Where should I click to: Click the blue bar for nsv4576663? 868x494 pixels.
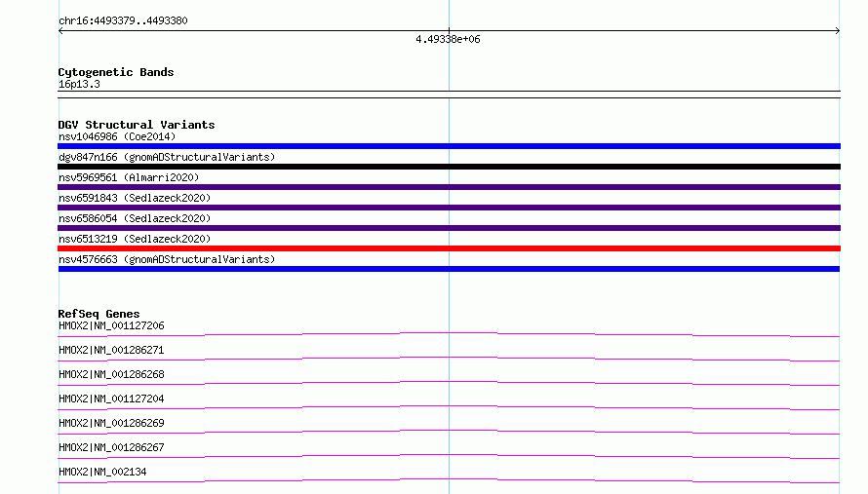[x=449, y=269]
